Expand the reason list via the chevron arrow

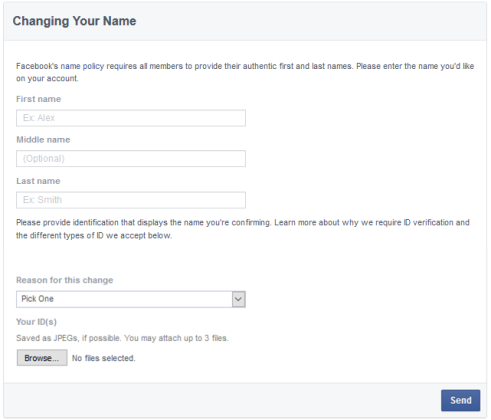tap(238, 299)
